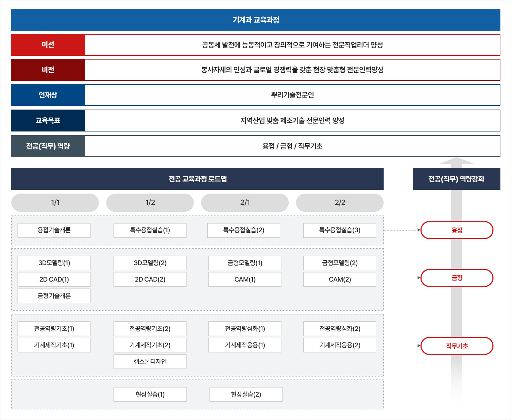Click the 캡스톤디자인 course box

pyautogui.click(x=150, y=362)
